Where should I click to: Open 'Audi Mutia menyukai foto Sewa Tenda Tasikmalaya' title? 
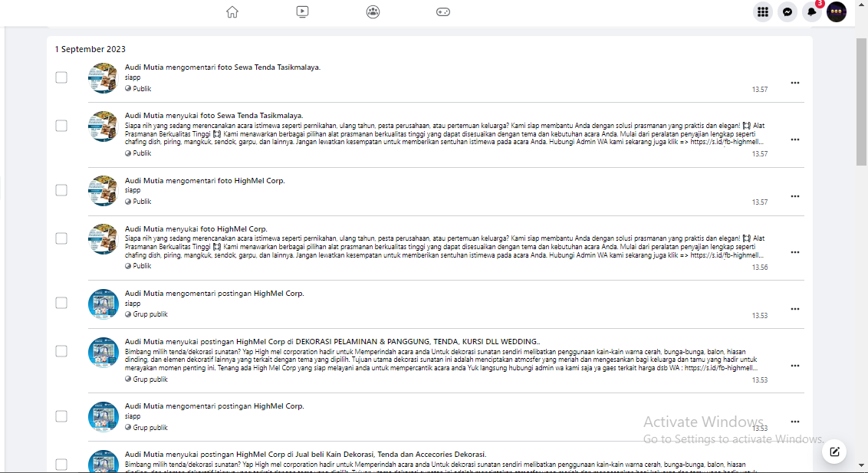tap(214, 116)
